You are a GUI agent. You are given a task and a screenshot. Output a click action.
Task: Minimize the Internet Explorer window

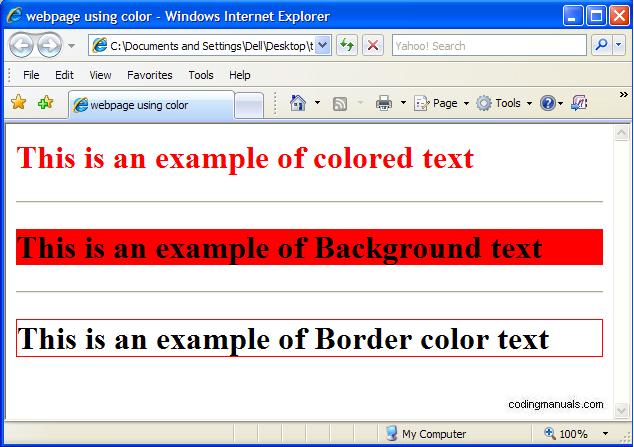point(573,16)
